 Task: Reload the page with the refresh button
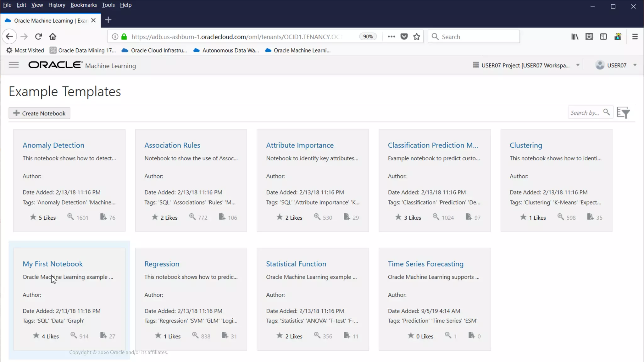38,37
